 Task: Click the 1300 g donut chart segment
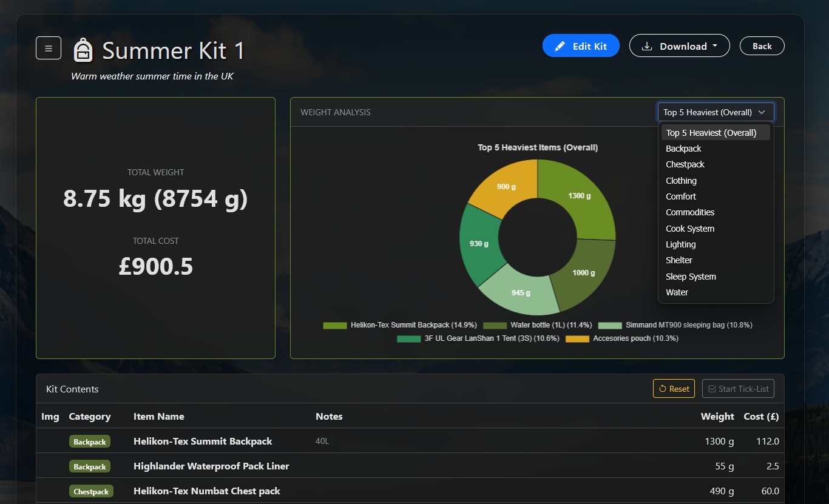tap(580, 195)
